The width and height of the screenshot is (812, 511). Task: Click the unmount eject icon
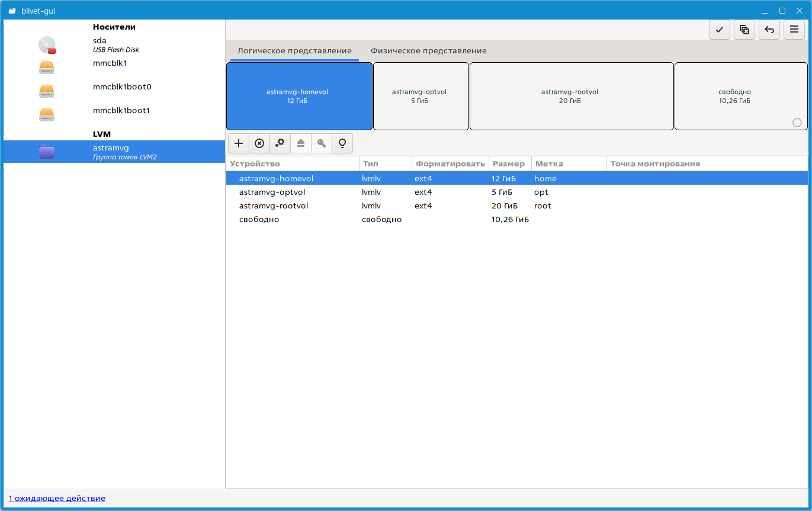(301, 143)
